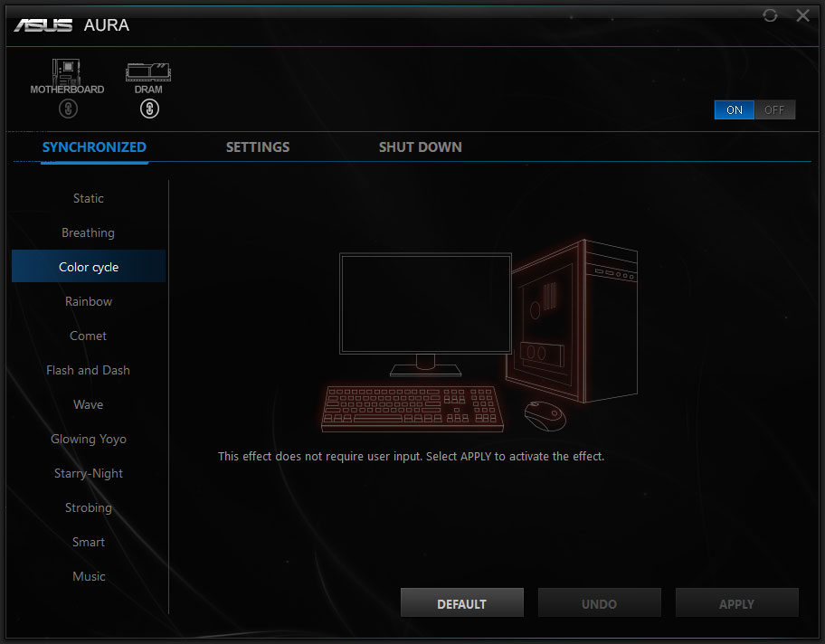This screenshot has width=825, height=644.
Task: Click the APPLY button
Action: (x=736, y=603)
